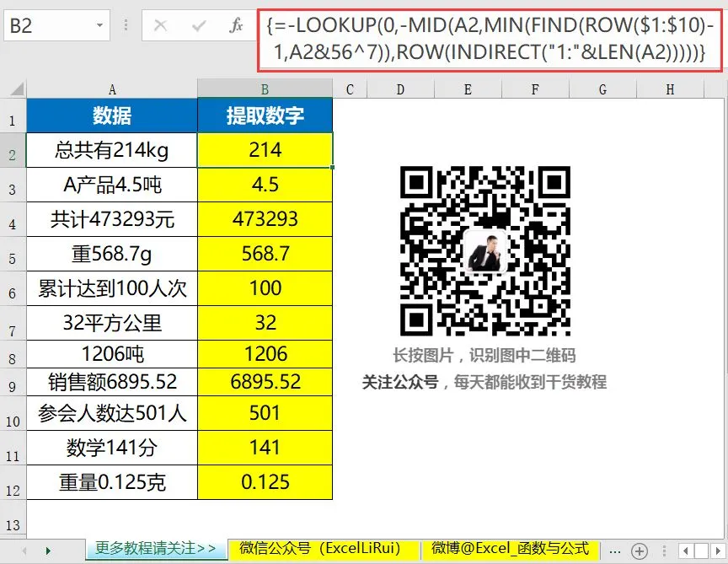This screenshot has height=564, width=728.
Task: Click the QR code image
Action: pos(485,251)
